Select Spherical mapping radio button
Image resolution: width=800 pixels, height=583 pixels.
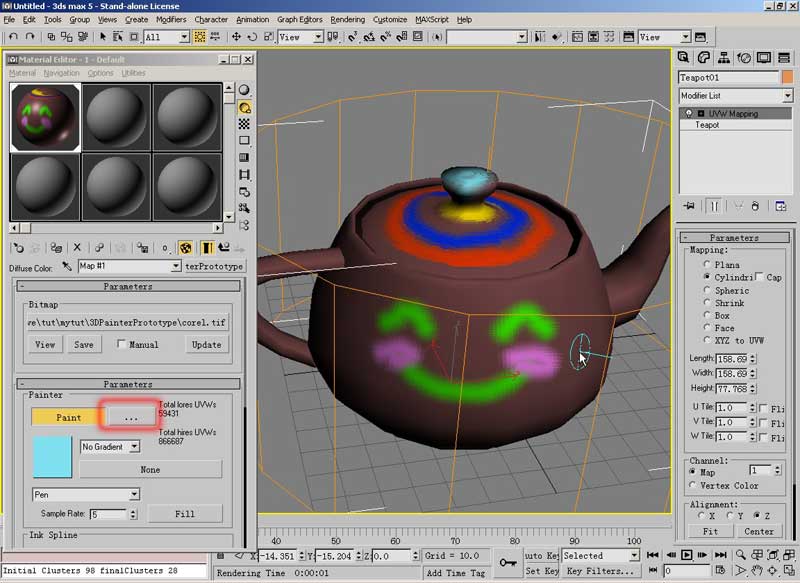pos(708,291)
